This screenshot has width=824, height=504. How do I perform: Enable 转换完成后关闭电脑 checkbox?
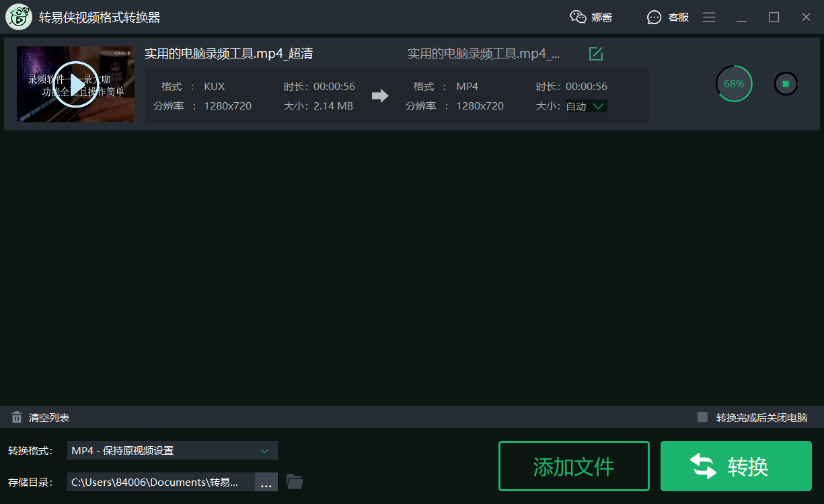702,417
